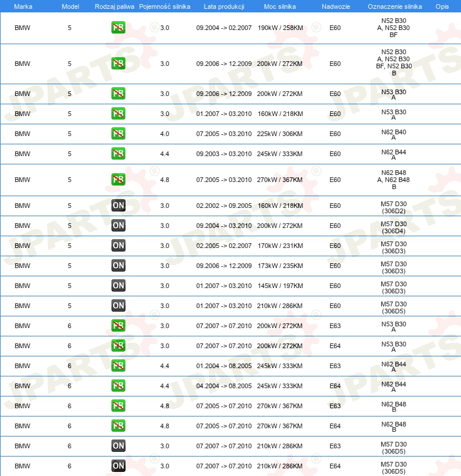Click the ON diesel icon in the 170kW / 231KM row

pyautogui.click(x=118, y=246)
